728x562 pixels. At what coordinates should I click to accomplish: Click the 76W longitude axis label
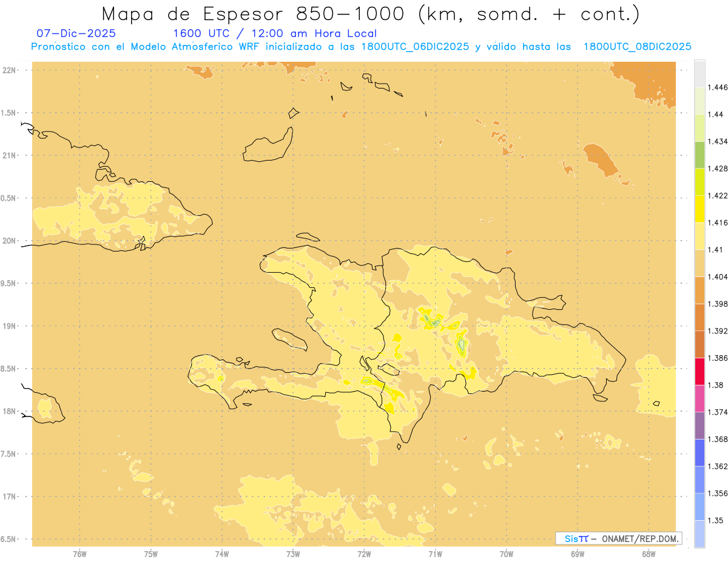click(x=79, y=554)
